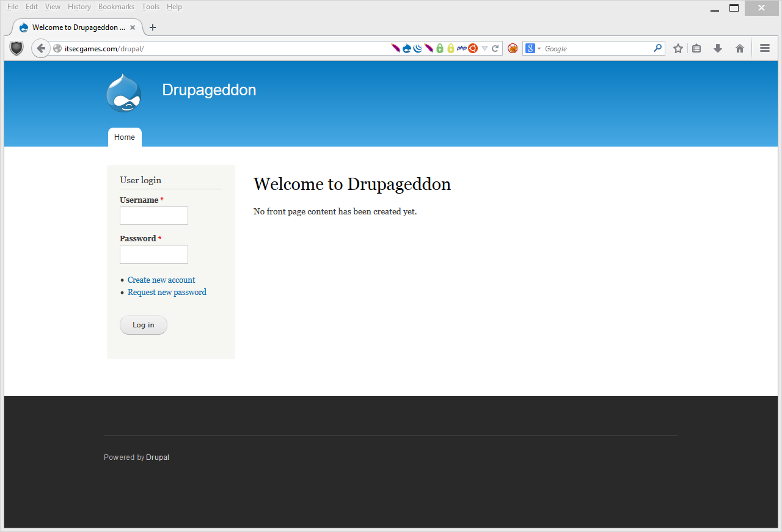Show bookmarks list icon next to star
The image size is (782, 532).
click(696, 48)
